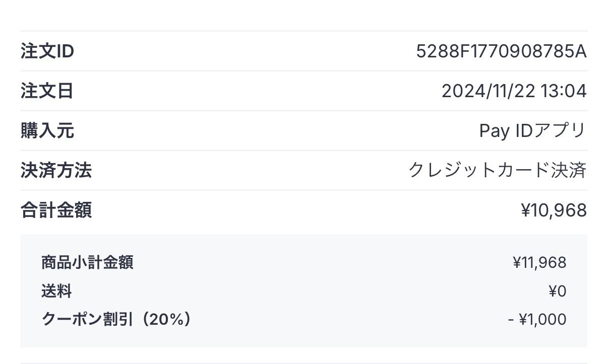The height and width of the screenshot is (364, 608).
Task: Click the order date 2024/11/22
Action: [488, 91]
